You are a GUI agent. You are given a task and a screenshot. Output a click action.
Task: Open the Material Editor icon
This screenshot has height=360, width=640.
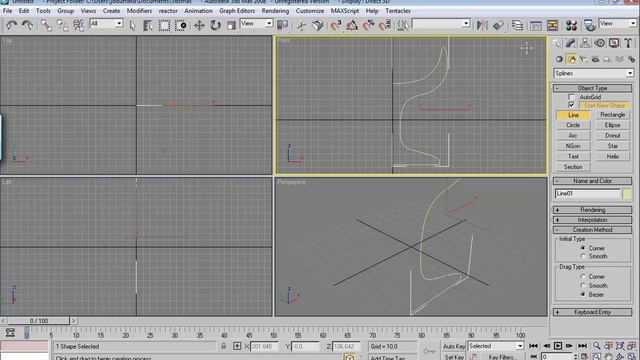tap(571, 25)
